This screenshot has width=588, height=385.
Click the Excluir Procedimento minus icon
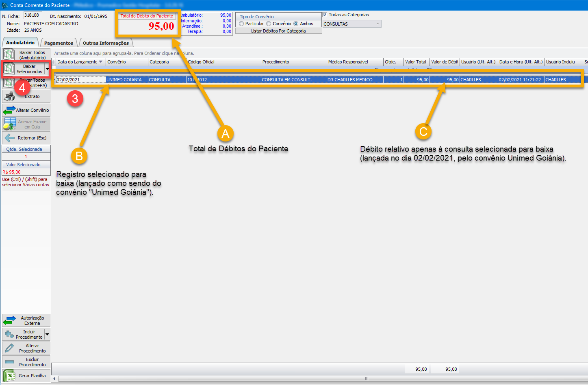(9, 362)
